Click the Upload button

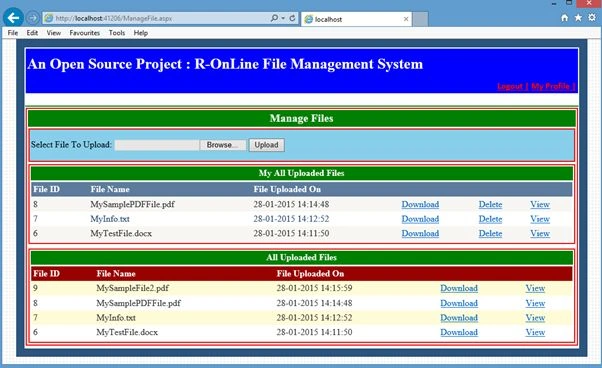[x=266, y=145]
